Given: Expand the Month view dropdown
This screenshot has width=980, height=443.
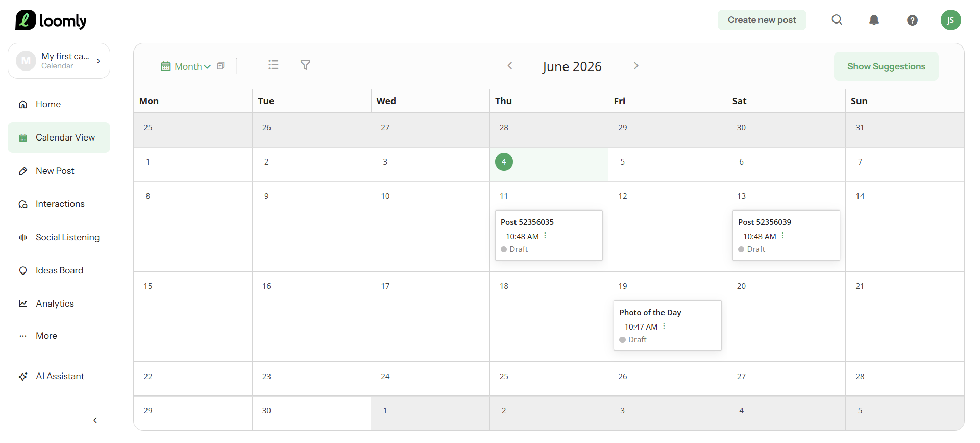Looking at the screenshot, I should coord(186,66).
